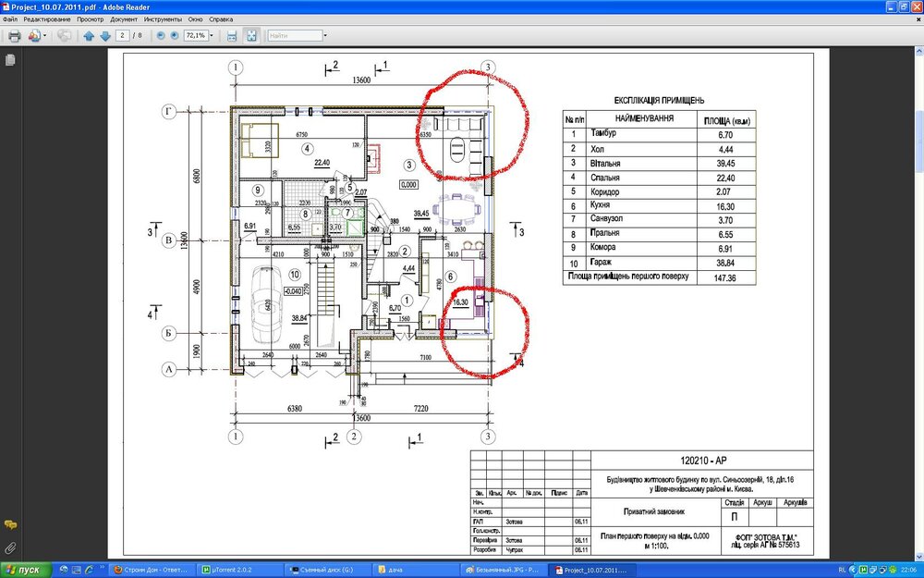
Task: Click the 'Пральня' row in room table
Action: point(659,234)
